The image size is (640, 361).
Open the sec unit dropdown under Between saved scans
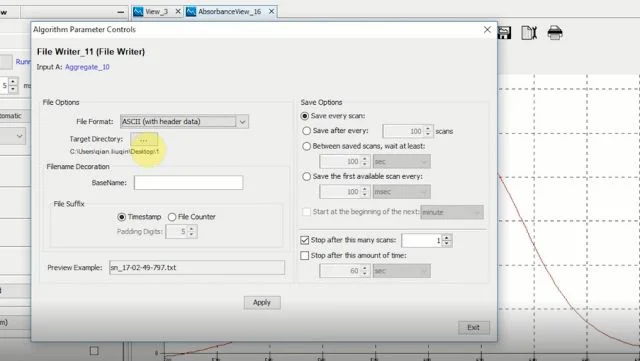401,162
